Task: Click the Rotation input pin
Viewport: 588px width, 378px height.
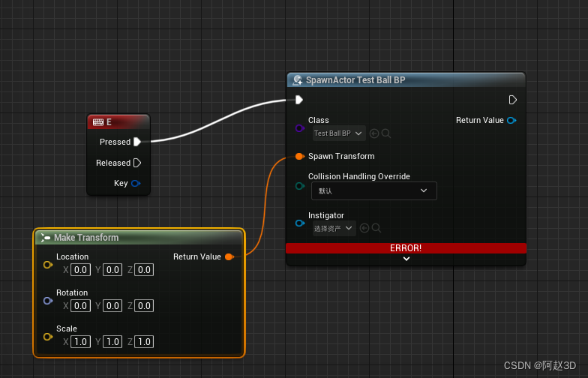Action: 48,301
